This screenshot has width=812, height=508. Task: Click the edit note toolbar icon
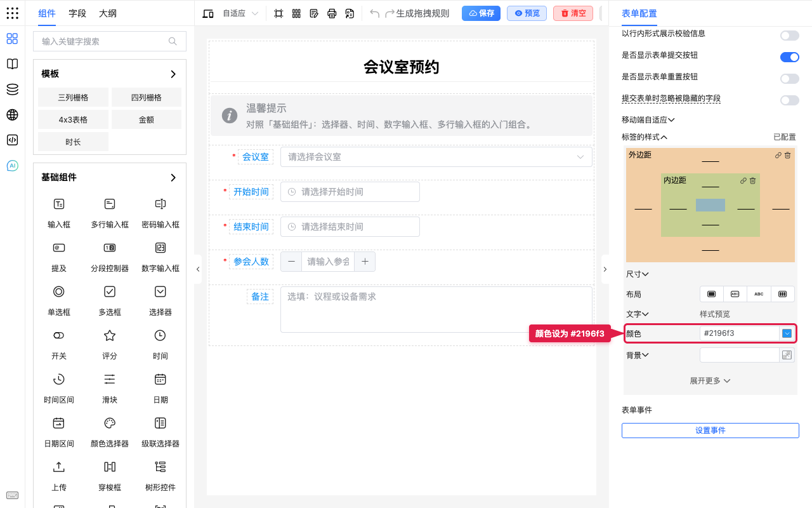point(314,13)
